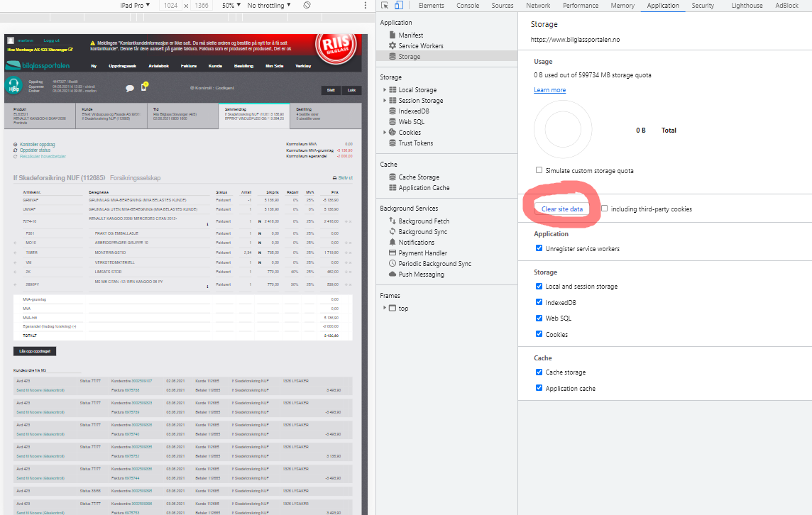Click the Web SQL database icon
Viewport: 812px width, 515px height.
point(393,121)
